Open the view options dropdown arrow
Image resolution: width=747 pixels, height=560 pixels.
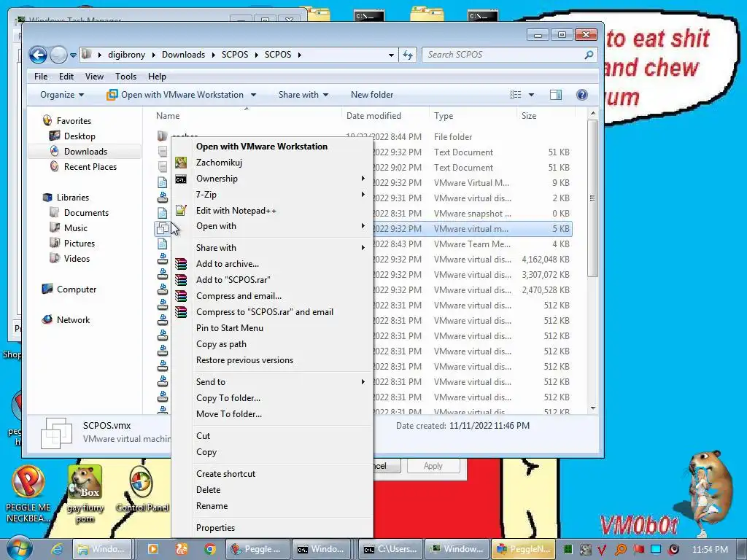click(x=531, y=95)
